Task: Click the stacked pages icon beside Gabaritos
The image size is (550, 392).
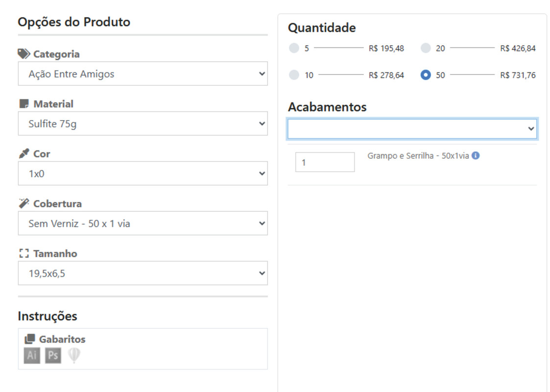Action: 29,339
